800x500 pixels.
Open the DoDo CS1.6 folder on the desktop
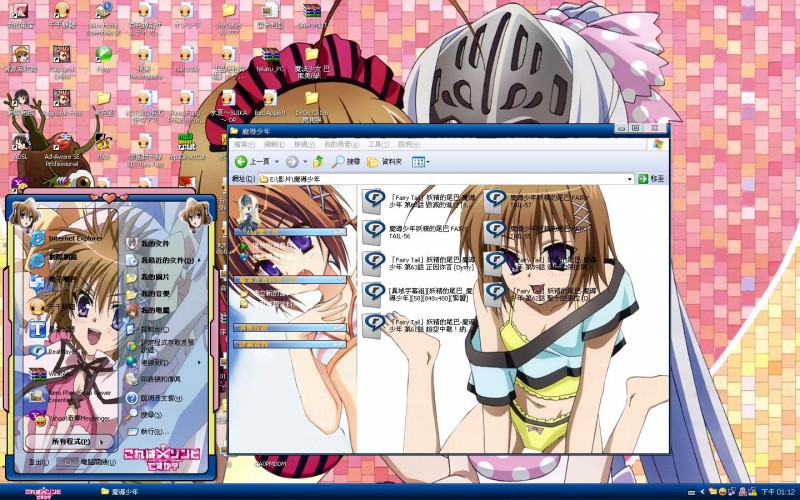click(x=311, y=107)
